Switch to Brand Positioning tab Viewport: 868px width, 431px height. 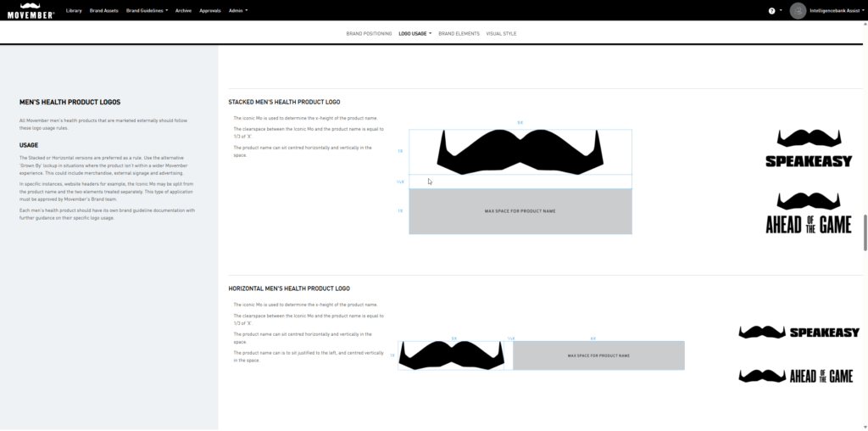pyautogui.click(x=370, y=34)
